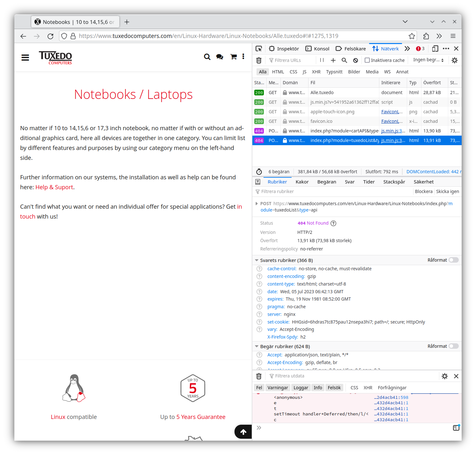Open the Kakor tab

click(x=302, y=182)
